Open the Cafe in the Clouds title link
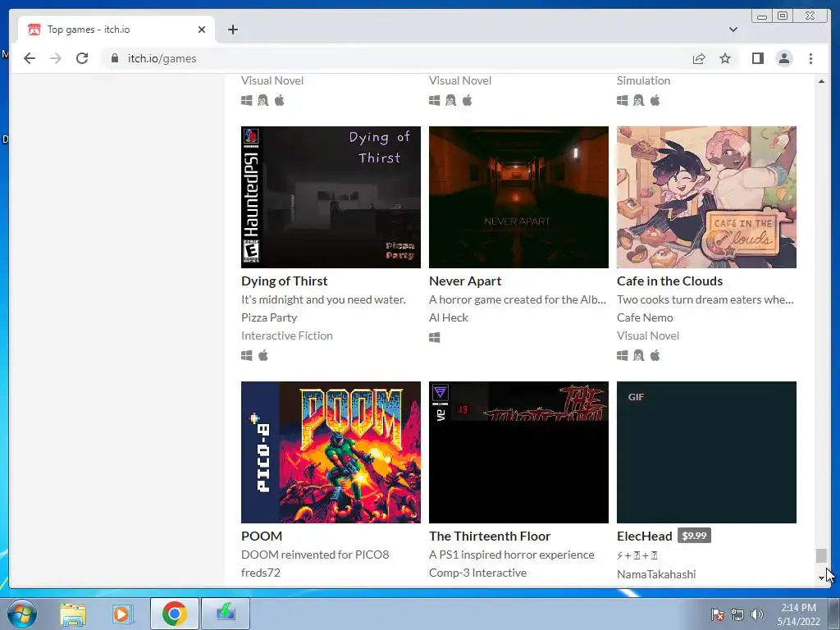Image resolution: width=840 pixels, height=630 pixels. pyautogui.click(x=669, y=281)
